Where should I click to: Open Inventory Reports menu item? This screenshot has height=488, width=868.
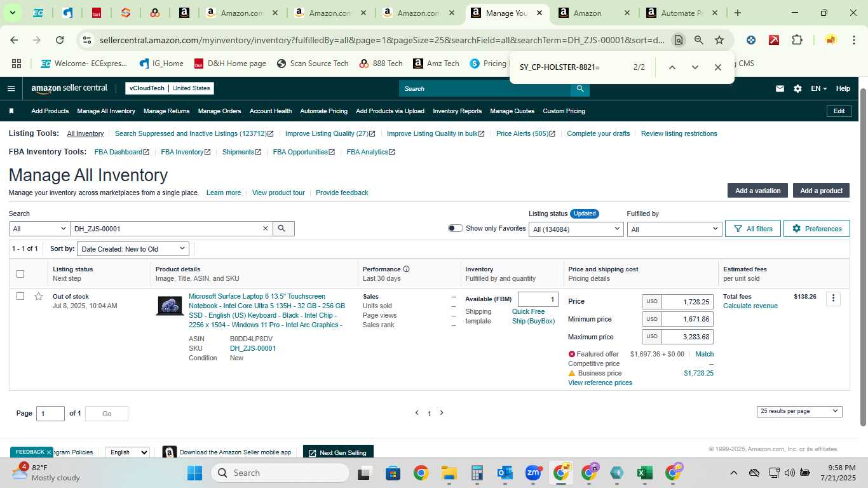(x=457, y=111)
